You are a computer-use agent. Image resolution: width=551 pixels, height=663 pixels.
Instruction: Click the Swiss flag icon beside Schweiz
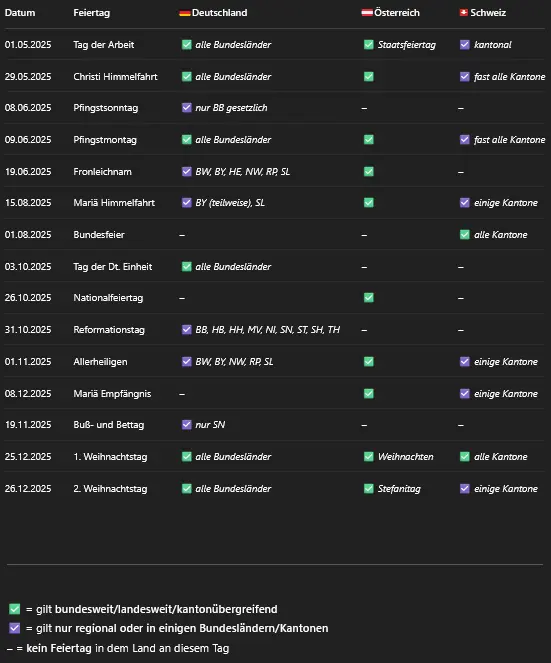464,13
